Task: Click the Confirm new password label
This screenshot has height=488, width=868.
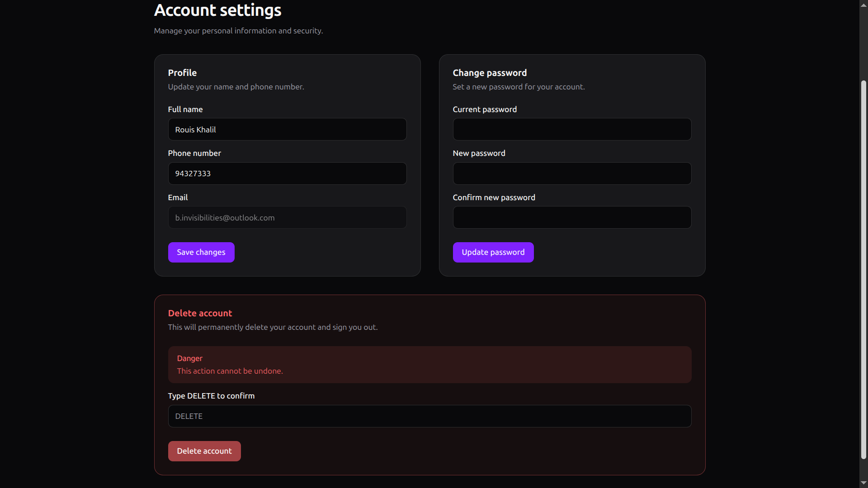Action: (x=494, y=197)
